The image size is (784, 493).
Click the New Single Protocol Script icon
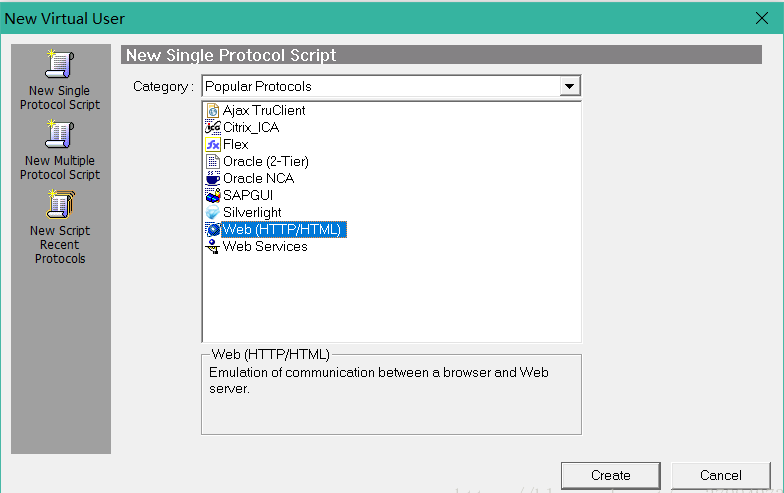60,64
